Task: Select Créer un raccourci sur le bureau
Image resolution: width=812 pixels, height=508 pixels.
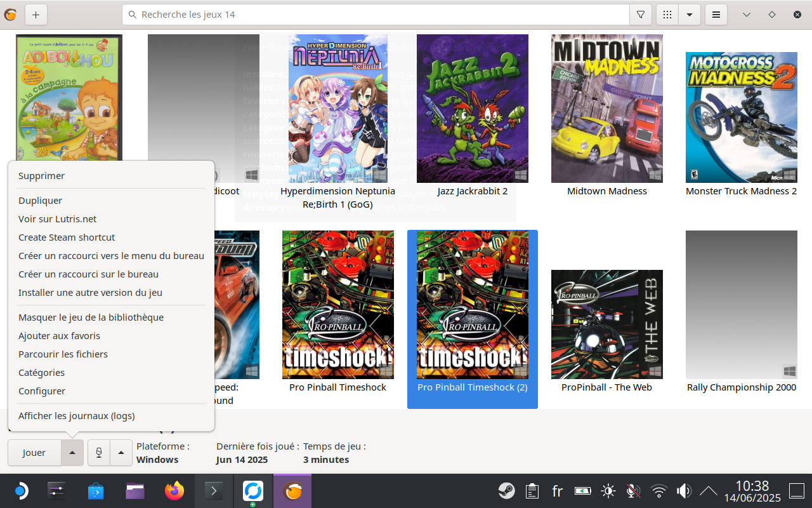Action: (111, 274)
